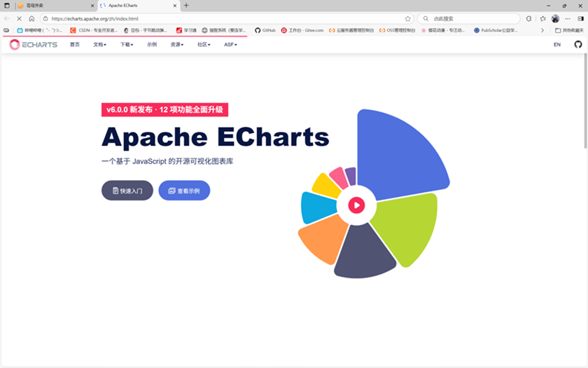The width and height of the screenshot is (588, 368).
Task: Expand the 社区 dropdown menu
Action: point(204,45)
